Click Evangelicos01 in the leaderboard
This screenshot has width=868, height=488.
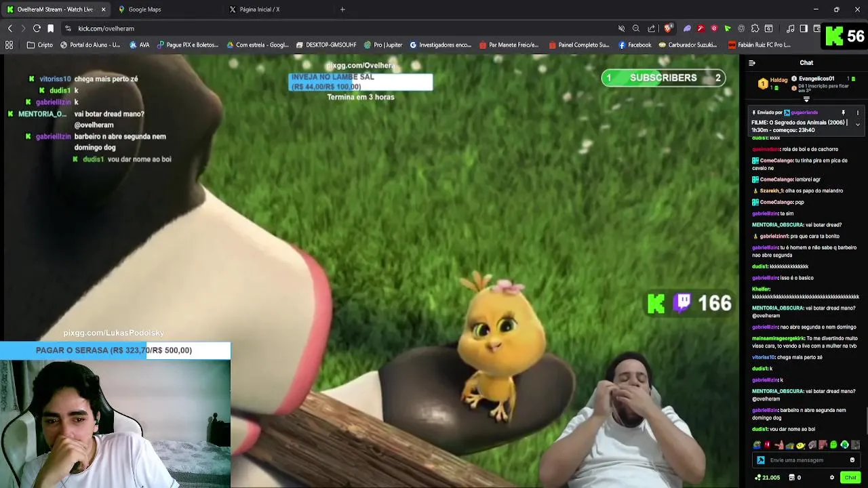coord(816,79)
